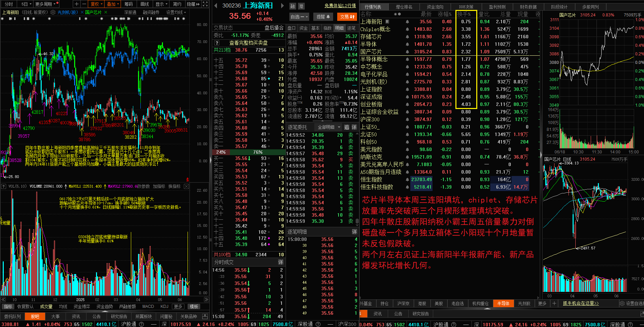Screen dimensions: 644x327
Task: Open 5日 period dropdown
Action: click(x=26, y=4)
